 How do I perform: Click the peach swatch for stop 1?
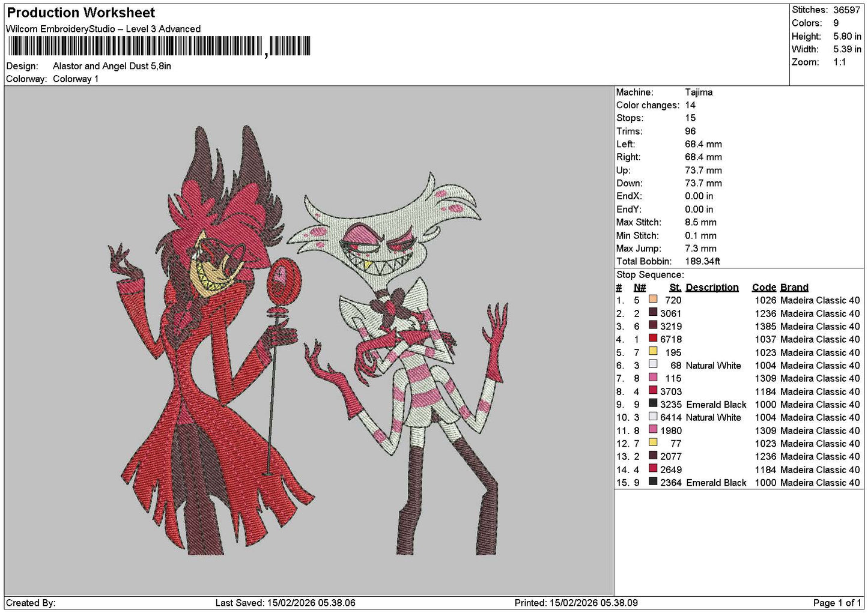pos(653,299)
